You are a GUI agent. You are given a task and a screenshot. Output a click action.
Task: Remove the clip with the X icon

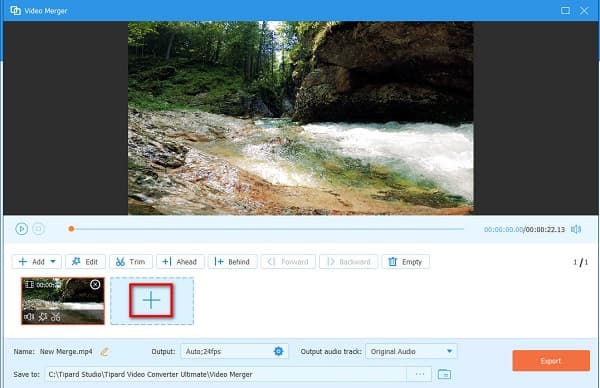95,284
